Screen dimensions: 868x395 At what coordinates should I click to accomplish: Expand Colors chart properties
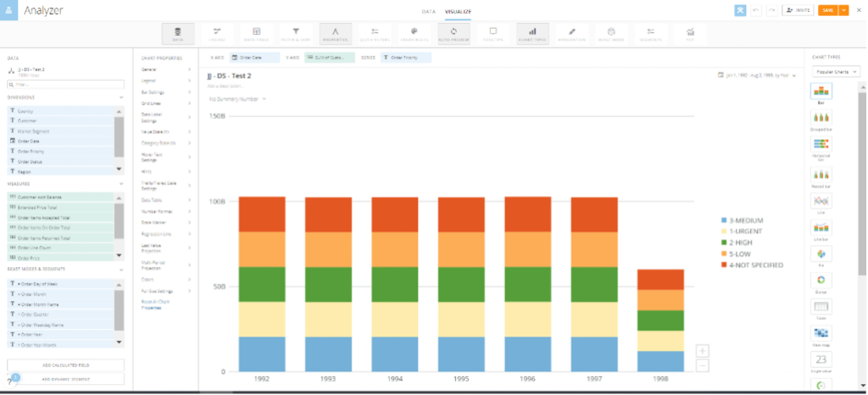click(166, 280)
